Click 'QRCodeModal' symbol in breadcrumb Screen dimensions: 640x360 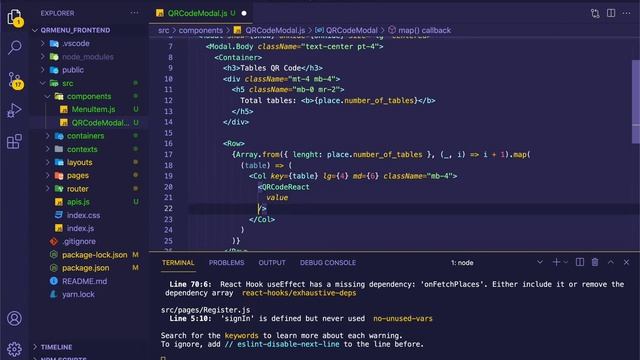351,30
